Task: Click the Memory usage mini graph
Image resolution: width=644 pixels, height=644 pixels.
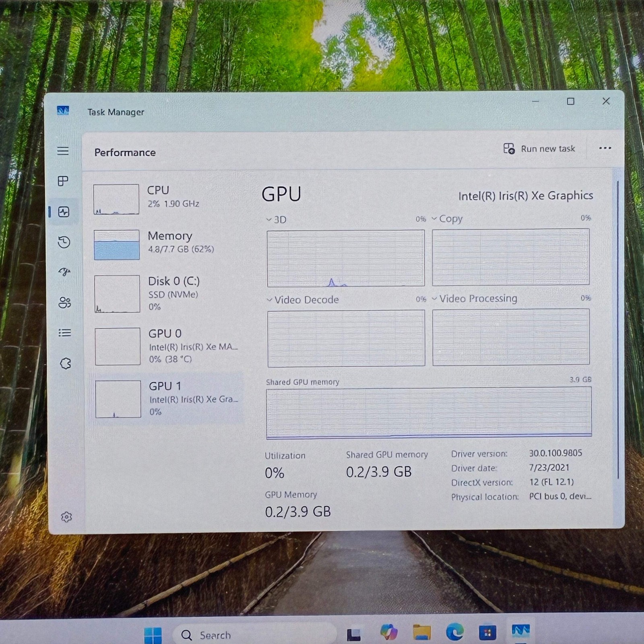Action: click(x=117, y=245)
